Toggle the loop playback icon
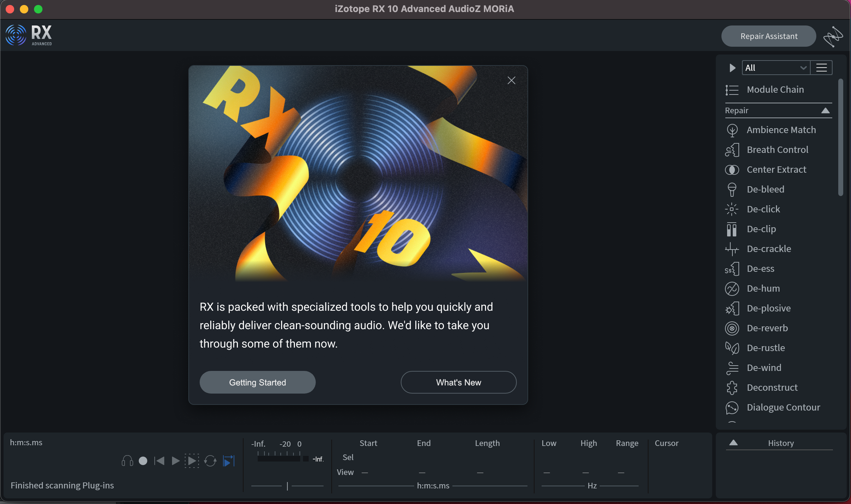Image resolution: width=851 pixels, height=504 pixels. point(210,461)
